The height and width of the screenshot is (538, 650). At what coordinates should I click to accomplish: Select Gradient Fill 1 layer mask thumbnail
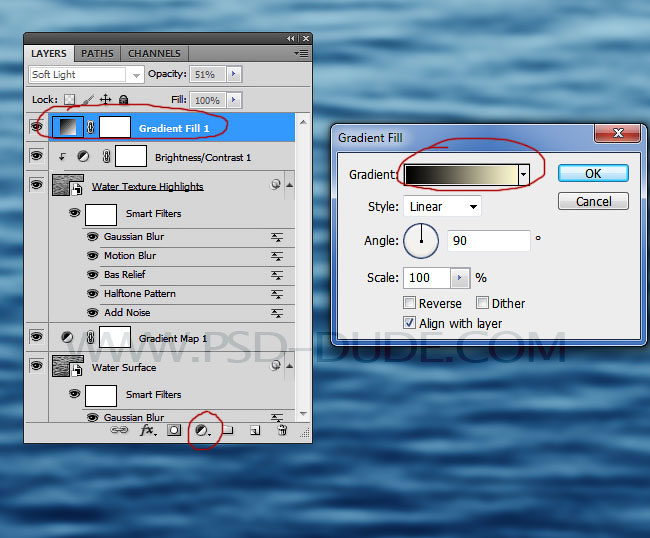(115, 127)
